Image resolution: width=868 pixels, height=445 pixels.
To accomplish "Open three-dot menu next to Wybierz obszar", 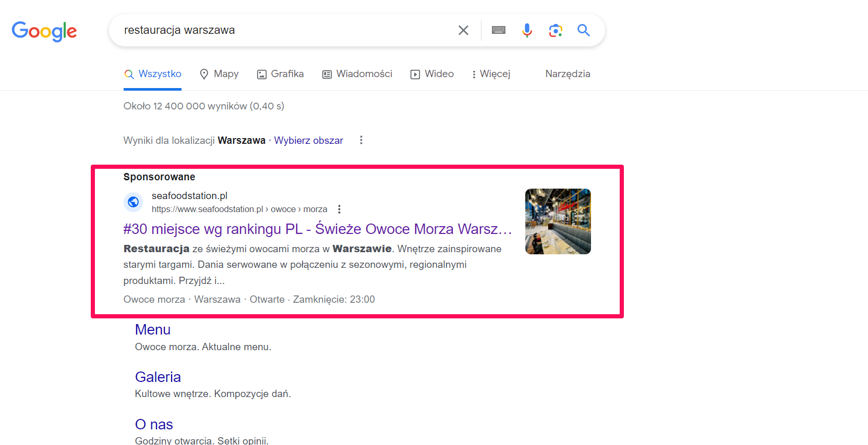I will point(361,140).
